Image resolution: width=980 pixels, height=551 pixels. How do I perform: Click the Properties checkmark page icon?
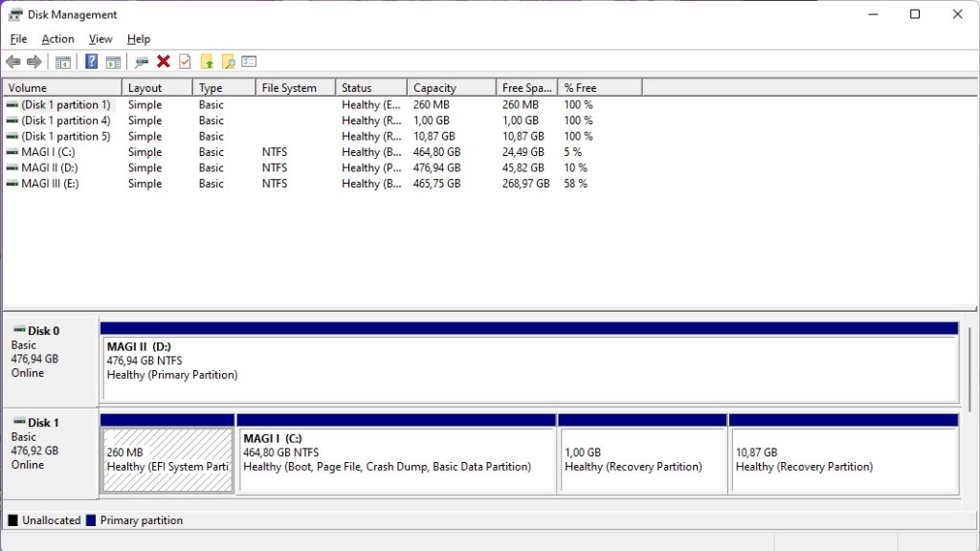tap(185, 61)
